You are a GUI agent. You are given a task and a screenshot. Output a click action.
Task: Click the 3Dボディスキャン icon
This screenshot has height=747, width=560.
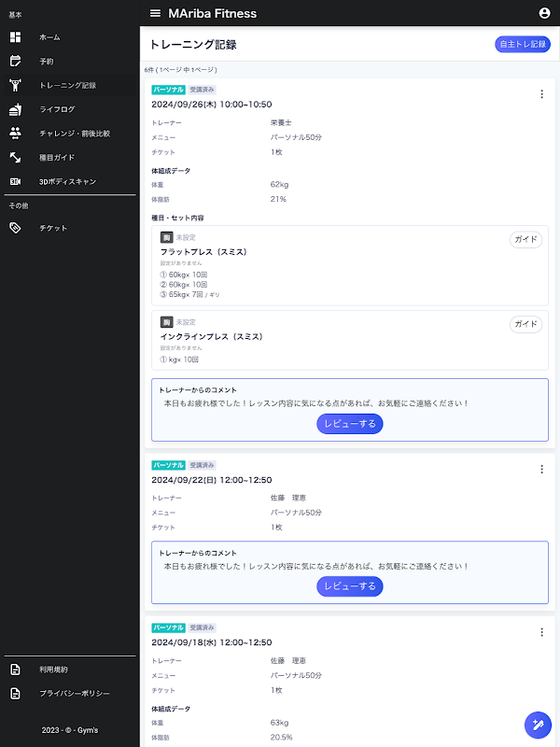coord(15,181)
